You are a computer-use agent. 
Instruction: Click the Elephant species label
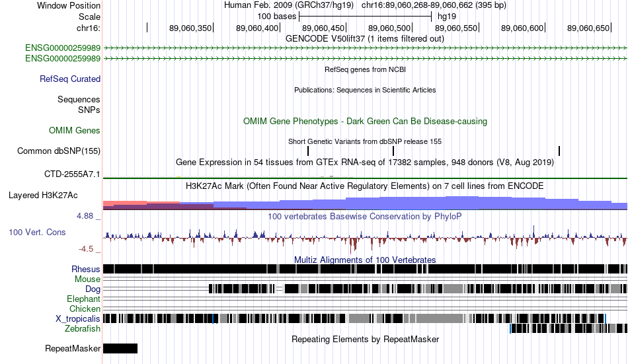click(x=84, y=299)
